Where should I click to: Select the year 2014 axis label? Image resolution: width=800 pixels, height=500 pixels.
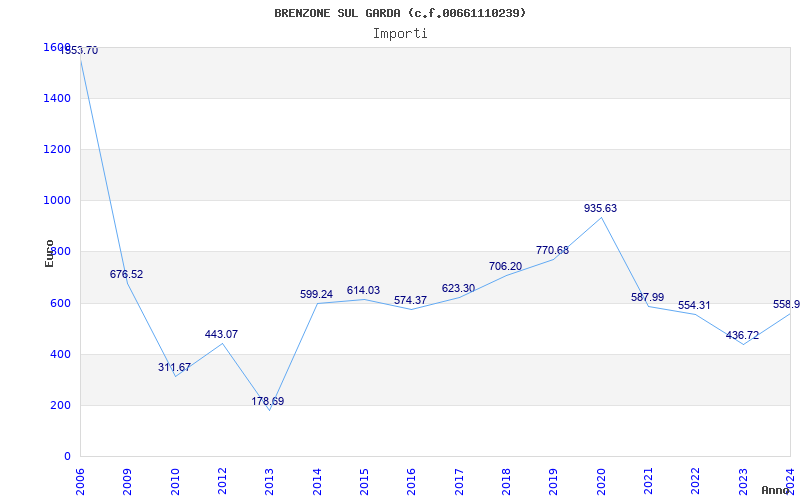click(317, 482)
